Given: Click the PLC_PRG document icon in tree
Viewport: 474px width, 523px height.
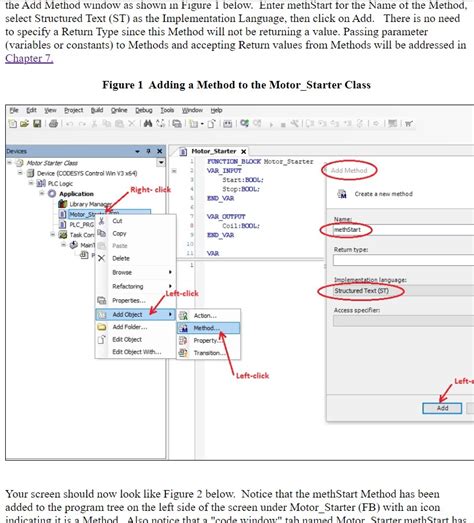Looking at the screenshot, I should tap(62, 224).
